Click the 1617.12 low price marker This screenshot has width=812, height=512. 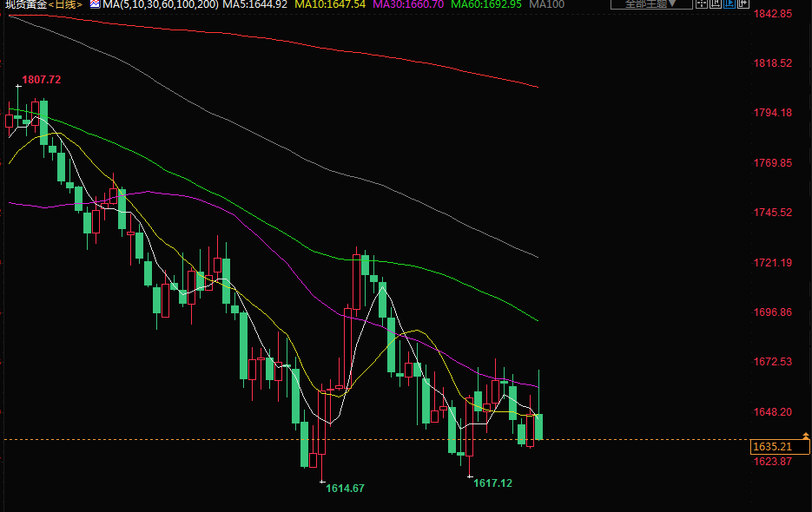(x=492, y=483)
